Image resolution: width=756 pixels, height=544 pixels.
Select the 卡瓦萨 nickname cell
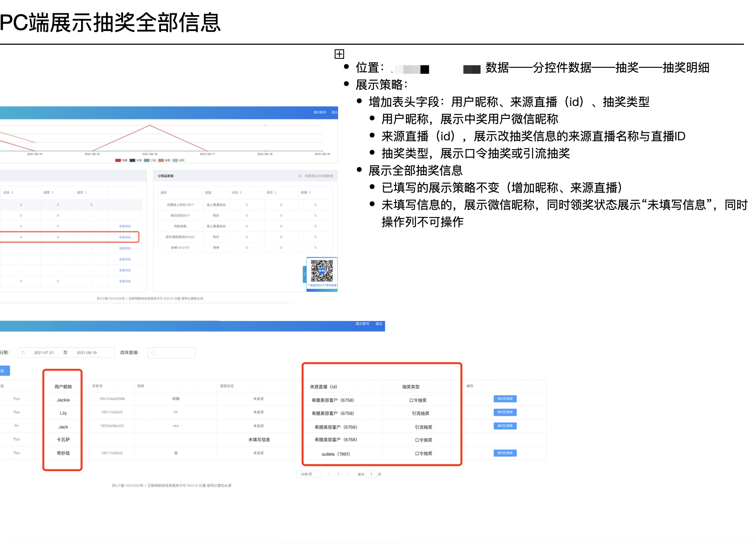click(63, 440)
